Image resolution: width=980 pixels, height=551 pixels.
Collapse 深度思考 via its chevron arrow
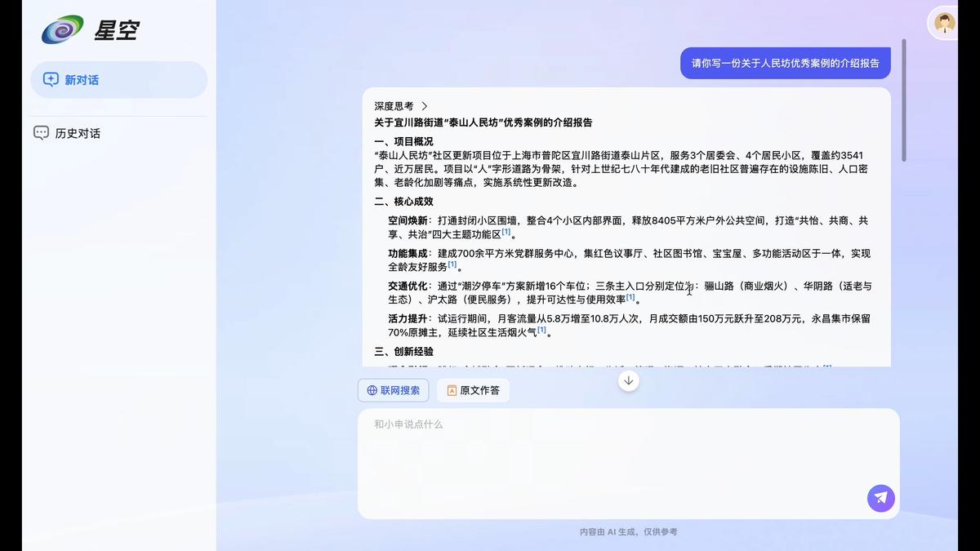point(424,106)
